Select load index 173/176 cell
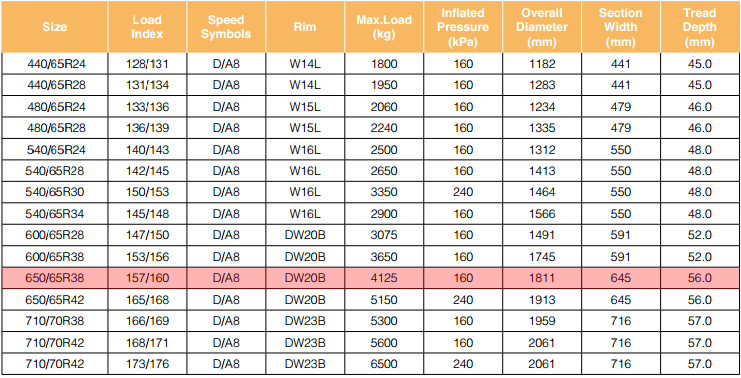This screenshot has height=378, width=741. pyautogui.click(x=147, y=364)
